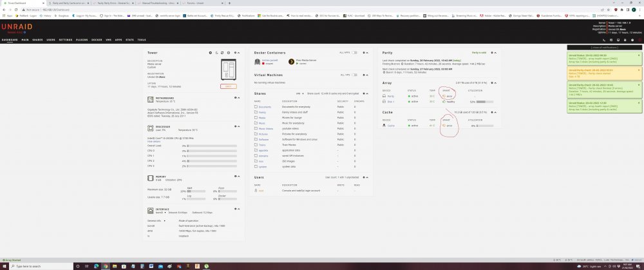This screenshot has height=270, width=644.
Task: Click Parity disk SMART error thumbs-down icon
Action: coord(444,96)
